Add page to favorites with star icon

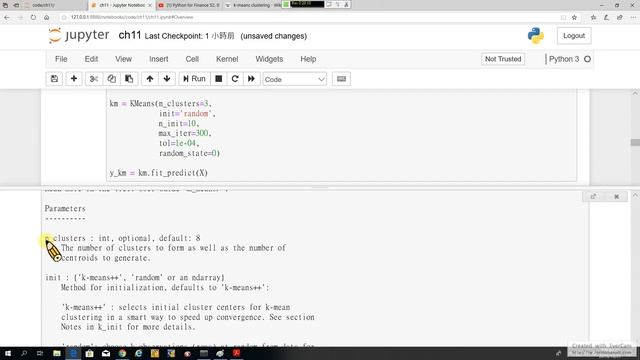pyautogui.click(x=574, y=18)
